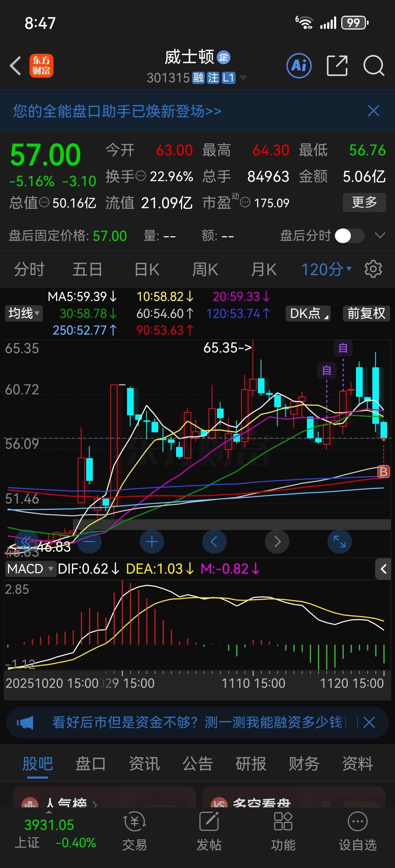Open chart settings gear icon
This screenshot has width=395, height=868.
(x=373, y=269)
